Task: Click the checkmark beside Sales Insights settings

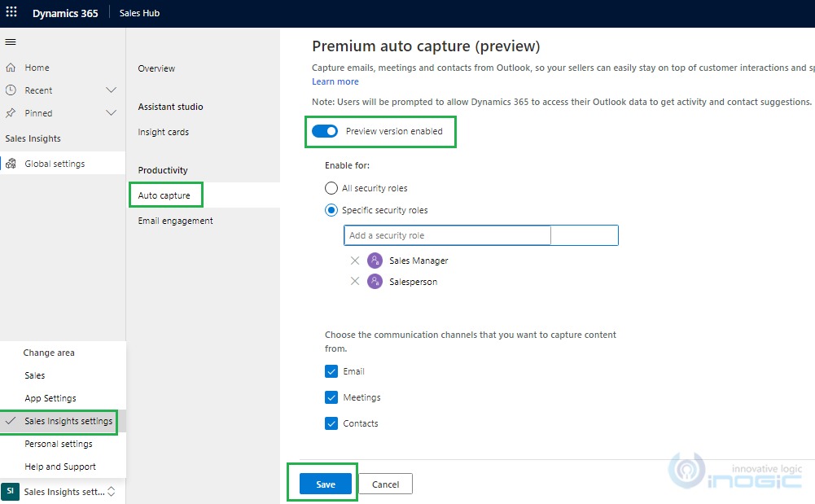Action: 11,420
